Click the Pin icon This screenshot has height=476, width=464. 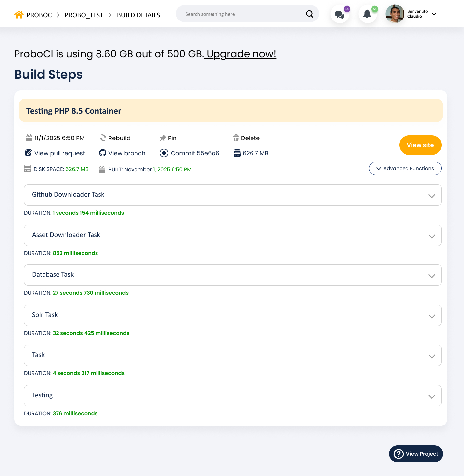163,138
